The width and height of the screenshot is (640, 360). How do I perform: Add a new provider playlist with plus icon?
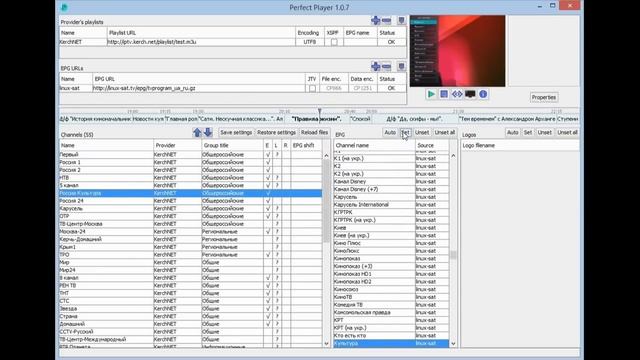point(376,20)
